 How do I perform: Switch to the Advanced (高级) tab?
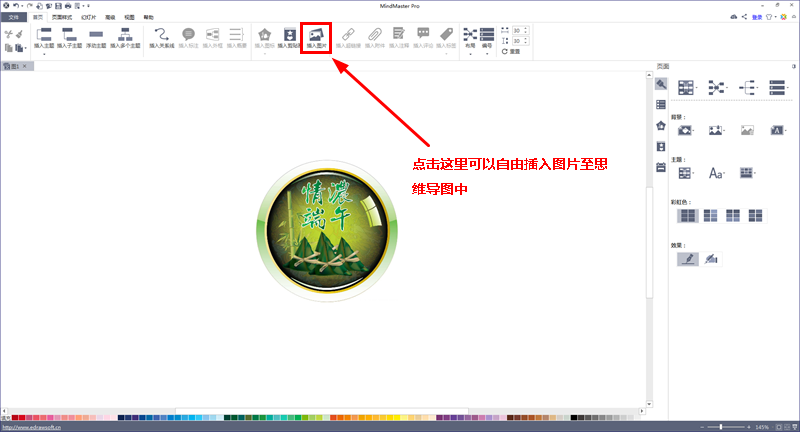(x=110, y=17)
